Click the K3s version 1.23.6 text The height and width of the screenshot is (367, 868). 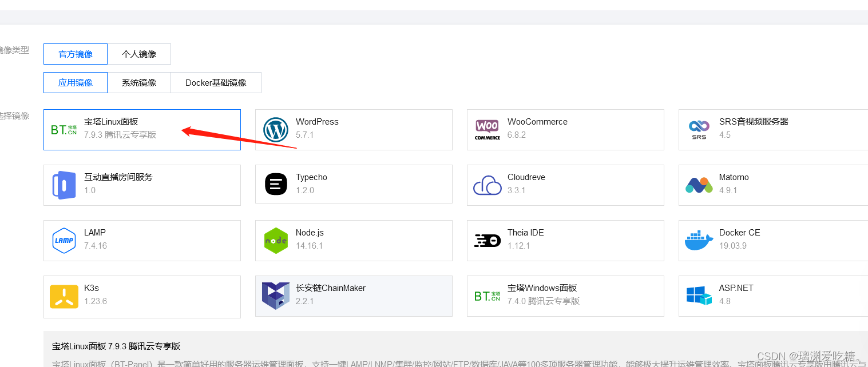point(96,301)
